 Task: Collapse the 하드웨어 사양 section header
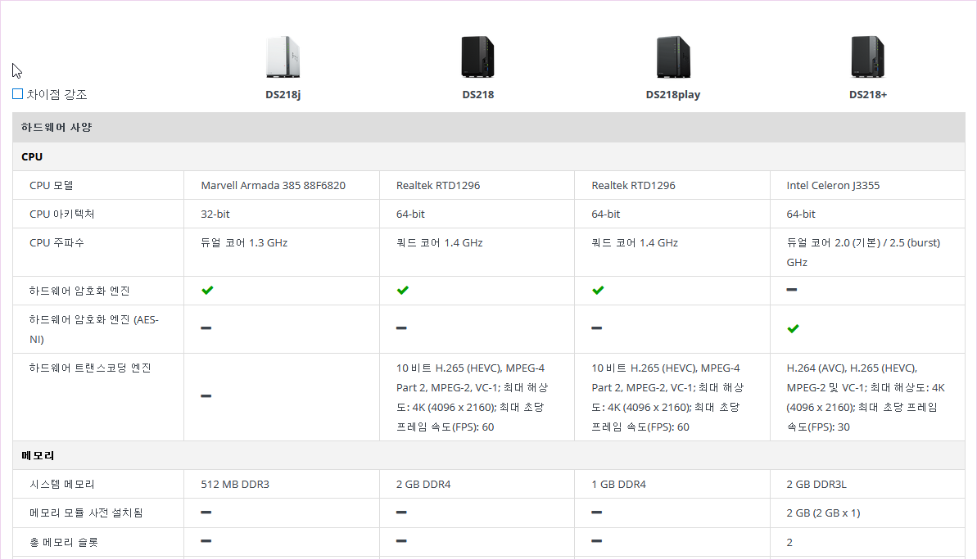pyautogui.click(x=488, y=127)
